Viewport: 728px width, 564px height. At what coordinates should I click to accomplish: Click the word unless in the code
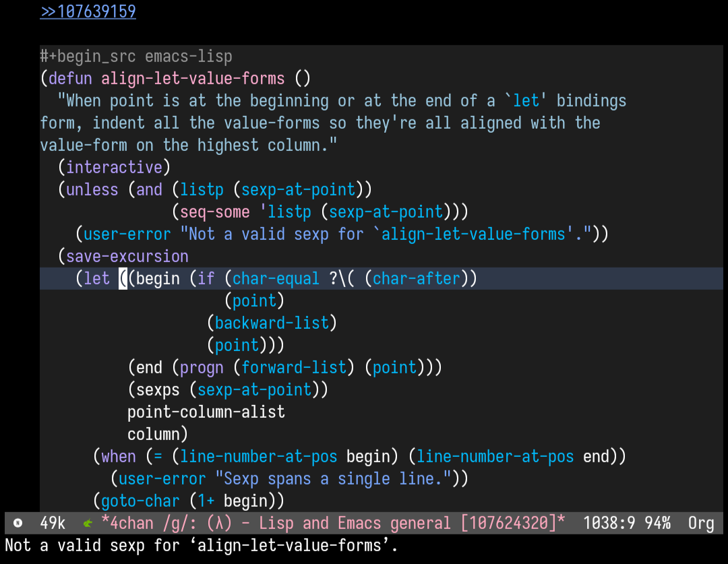pyautogui.click(x=92, y=189)
